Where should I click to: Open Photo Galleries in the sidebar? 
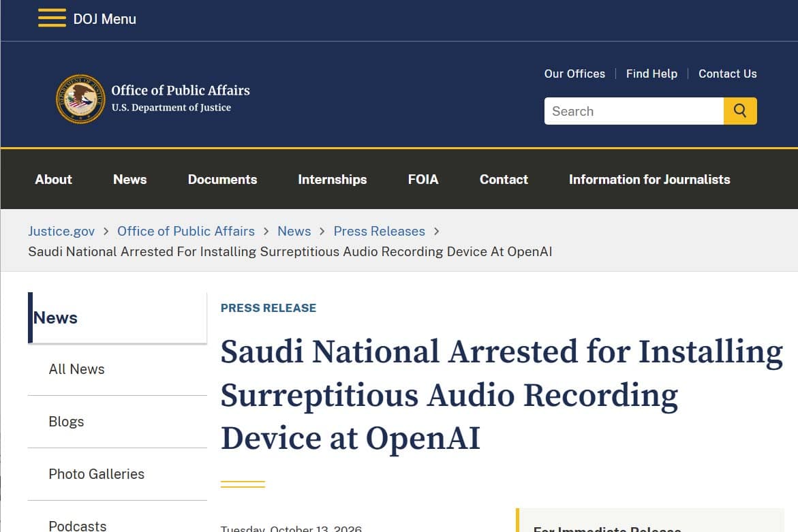click(x=97, y=474)
